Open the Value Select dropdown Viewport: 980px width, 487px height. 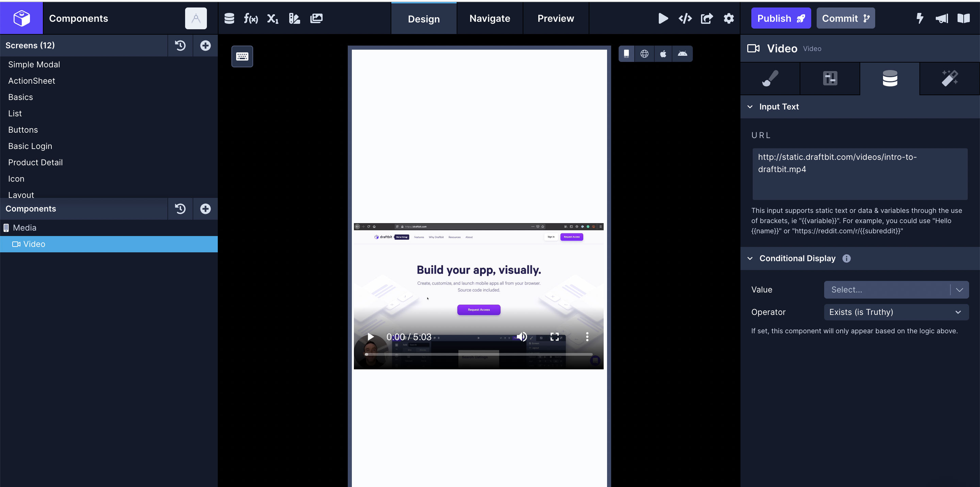click(896, 290)
